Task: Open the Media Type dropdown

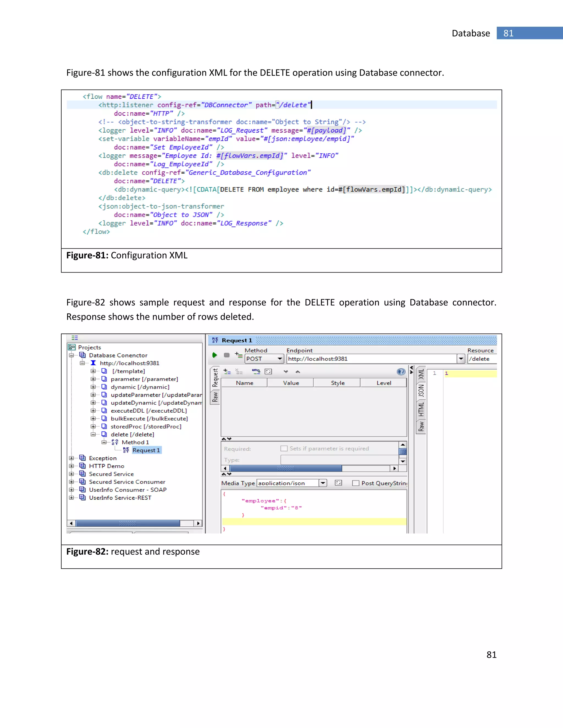Action: (323, 483)
